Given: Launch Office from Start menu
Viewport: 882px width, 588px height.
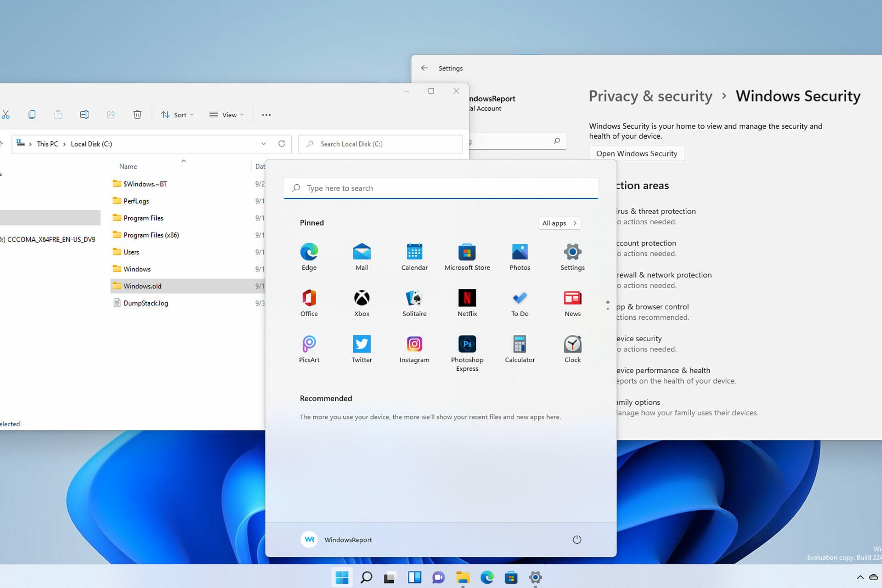Looking at the screenshot, I should [309, 303].
